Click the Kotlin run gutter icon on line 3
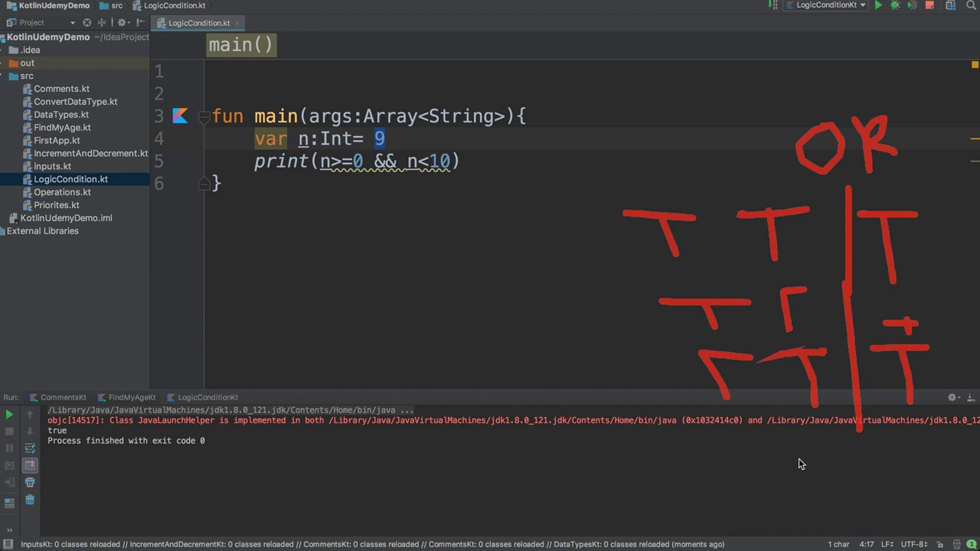 point(180,116)
